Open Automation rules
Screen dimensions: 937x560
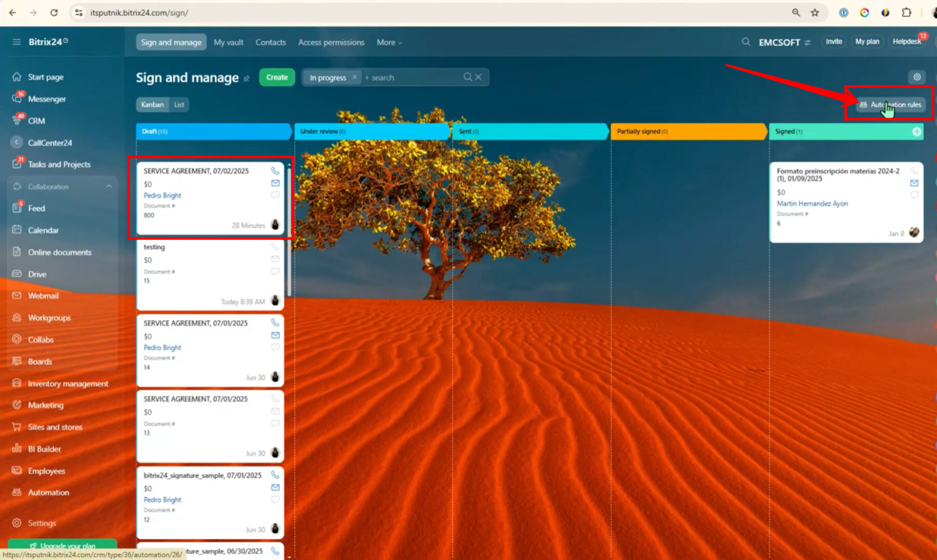tap(890, 105)
